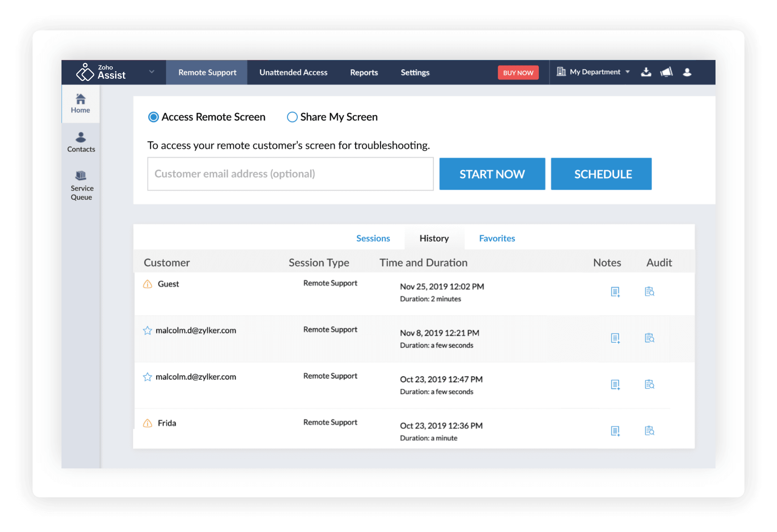
Task: Click Nov 8, 2019 12:21 PM timestamp
Action: [440, 333]
